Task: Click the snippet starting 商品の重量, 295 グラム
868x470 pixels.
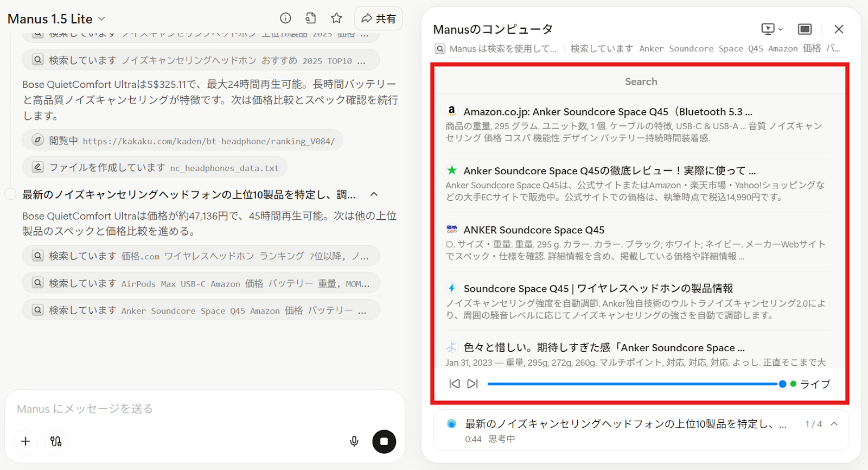Action: coord(634,132)
